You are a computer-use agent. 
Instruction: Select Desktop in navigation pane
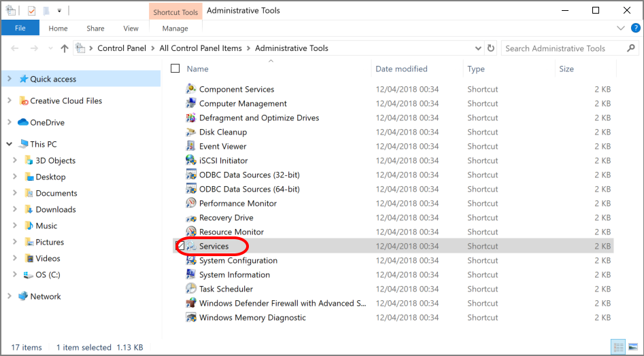pos(50,177)
